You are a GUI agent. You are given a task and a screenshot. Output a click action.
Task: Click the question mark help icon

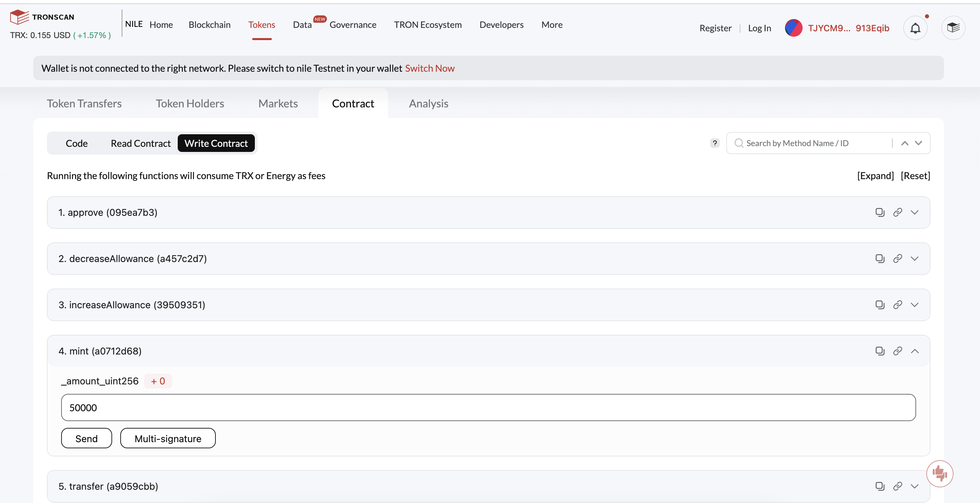click(x=715, y=143)
